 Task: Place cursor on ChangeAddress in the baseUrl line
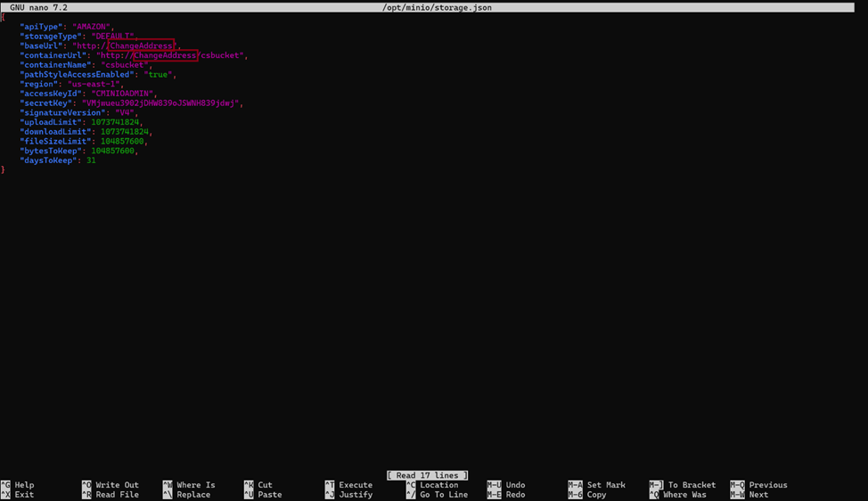tap(141, 45)
